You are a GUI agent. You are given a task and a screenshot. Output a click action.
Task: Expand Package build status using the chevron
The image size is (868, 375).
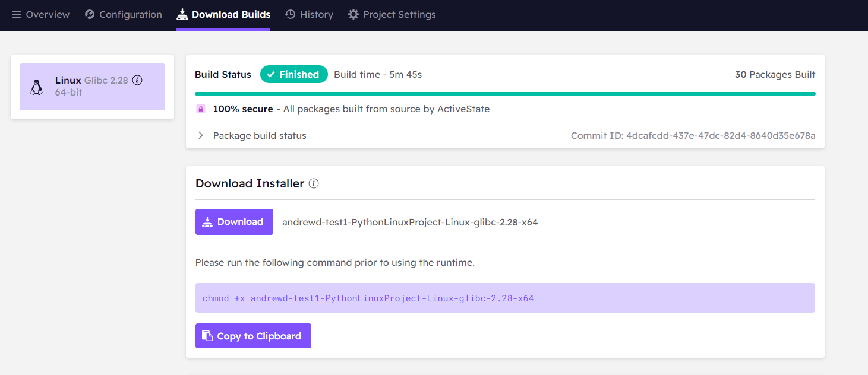[x=201, y=135]
